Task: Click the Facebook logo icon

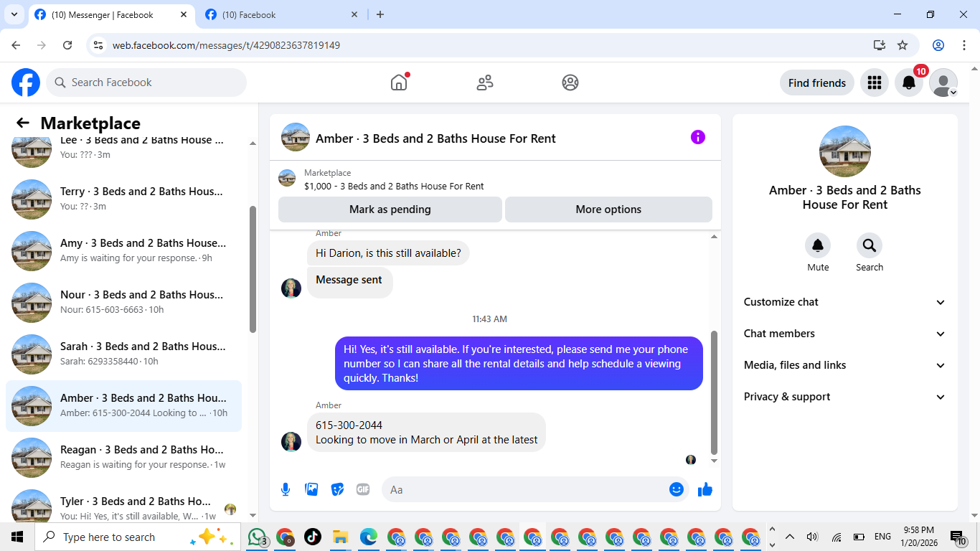Action: (x=26, y=83)
